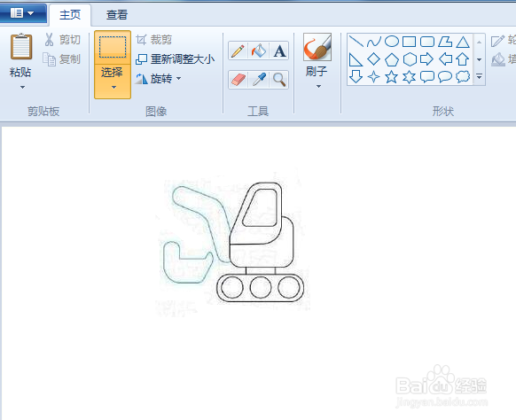Viewport: 516px width, 420px height.
Task: Select the Magnifier tool
Action: click(279, 80)
